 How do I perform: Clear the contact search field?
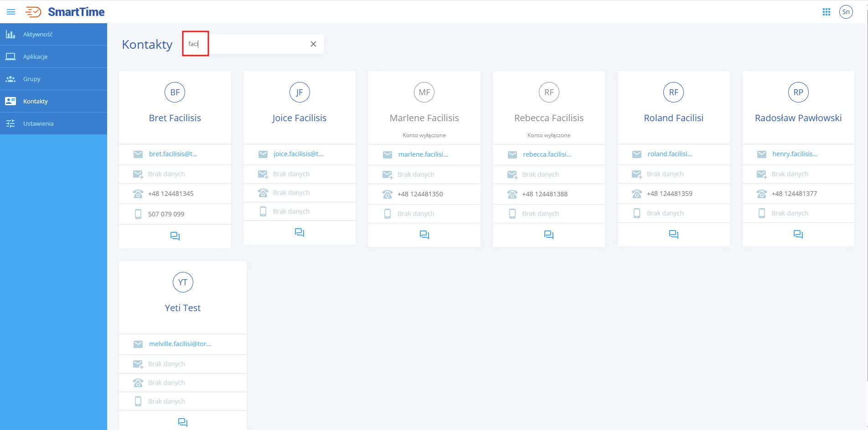[313, 44]
